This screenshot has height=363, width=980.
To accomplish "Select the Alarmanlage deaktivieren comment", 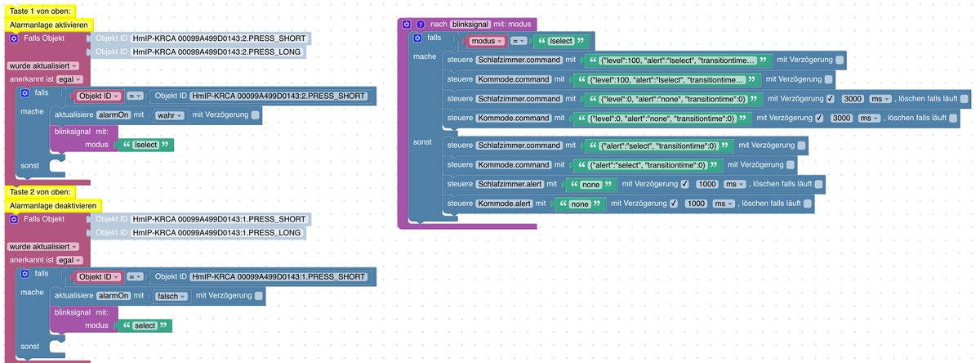I will pyautogui.click(x=53, y=205).
